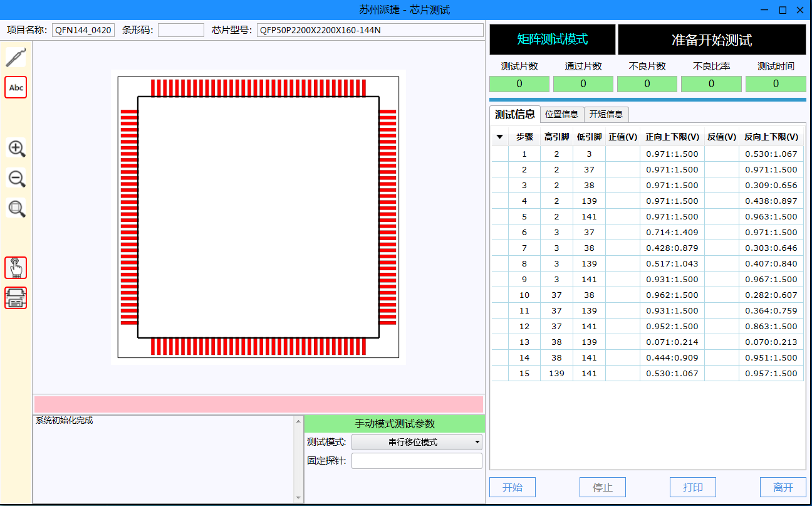This screenshot has height=506, width=812.
Task: Click the pink status bar below diagram
Action: (x=259, y=404)
